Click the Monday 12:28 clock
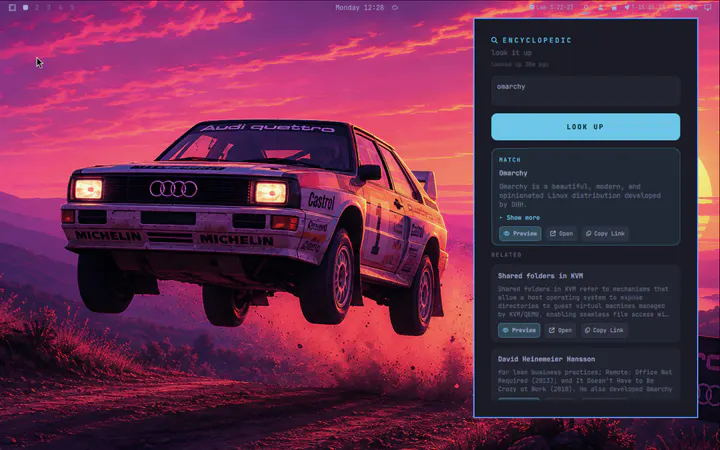 (x=360, y=7)
